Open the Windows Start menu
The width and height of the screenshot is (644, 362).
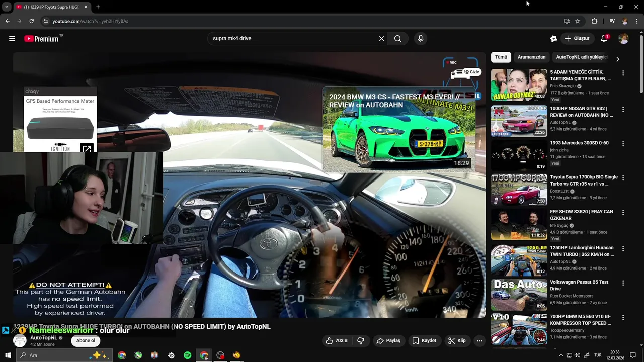(x=8, y=355)
